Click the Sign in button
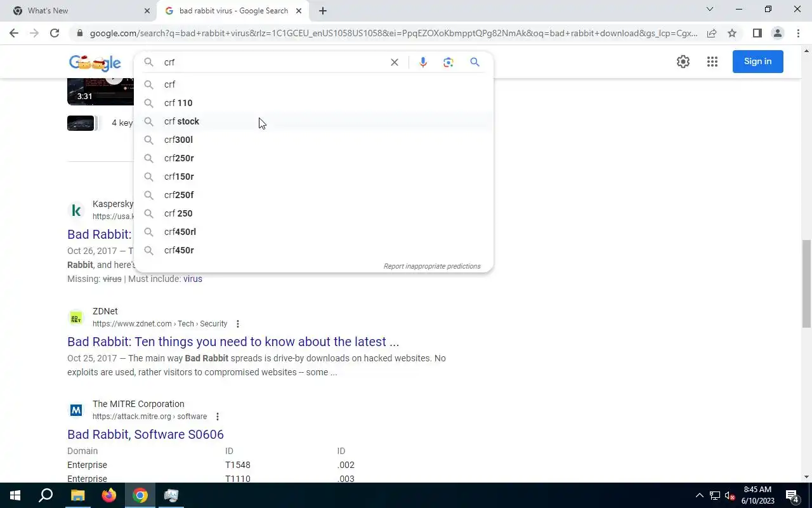Viewport: 812px width, 508px height. 757,62
